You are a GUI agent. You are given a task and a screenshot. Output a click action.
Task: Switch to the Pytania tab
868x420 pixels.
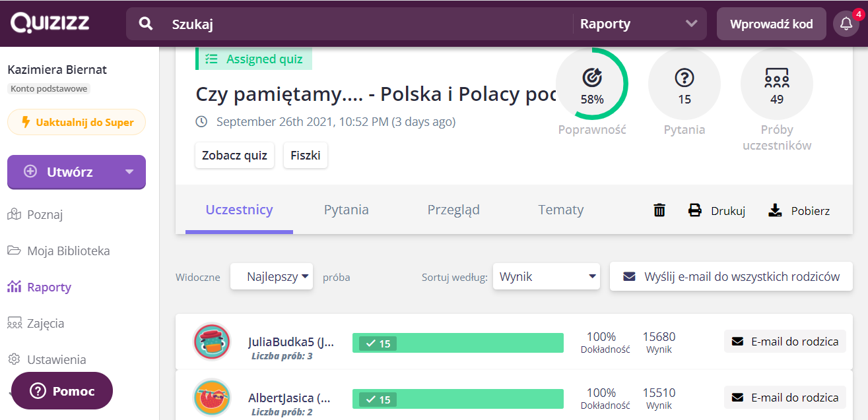[346, 210]
